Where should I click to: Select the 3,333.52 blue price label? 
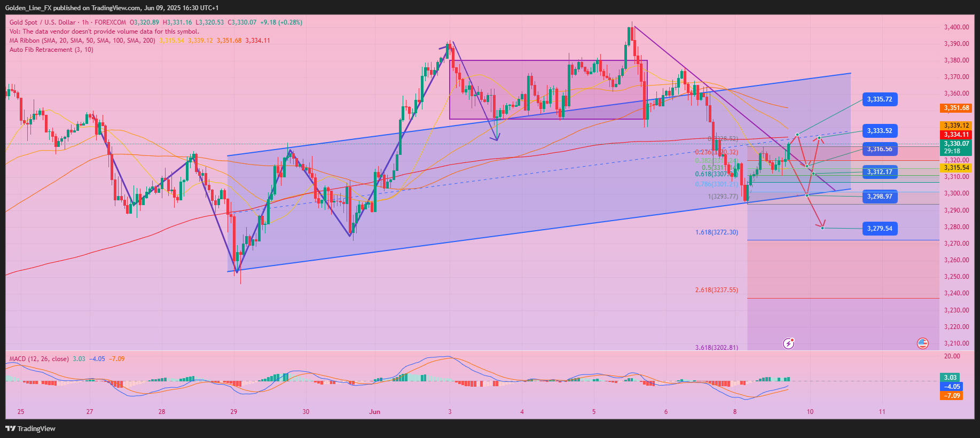(x=880, y=131)
